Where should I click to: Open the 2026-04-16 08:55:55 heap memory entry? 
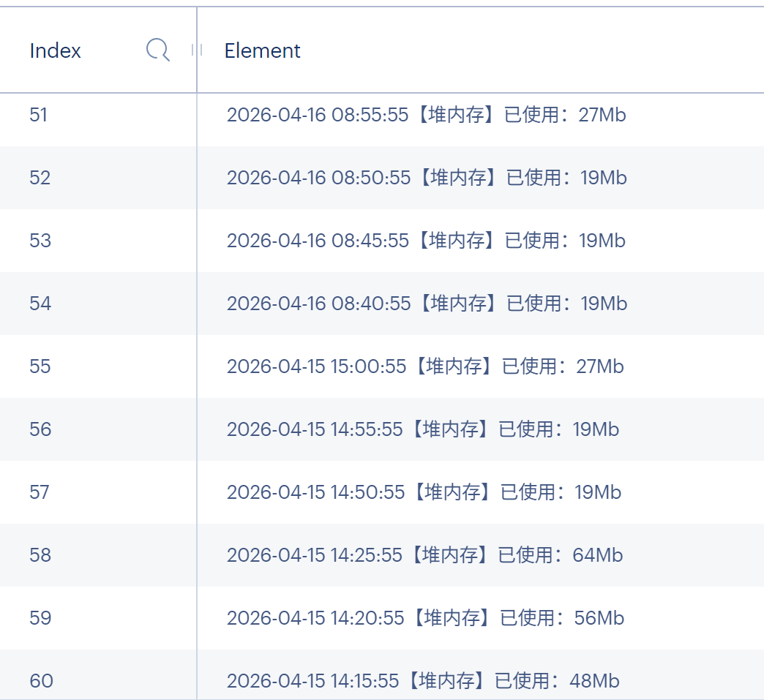point(426,115)
